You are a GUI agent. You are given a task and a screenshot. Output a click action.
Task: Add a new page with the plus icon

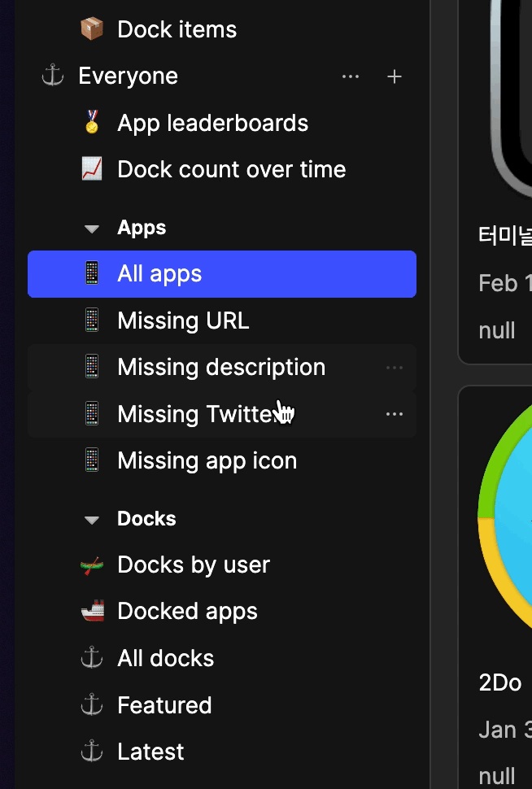(x=395, y=76)
